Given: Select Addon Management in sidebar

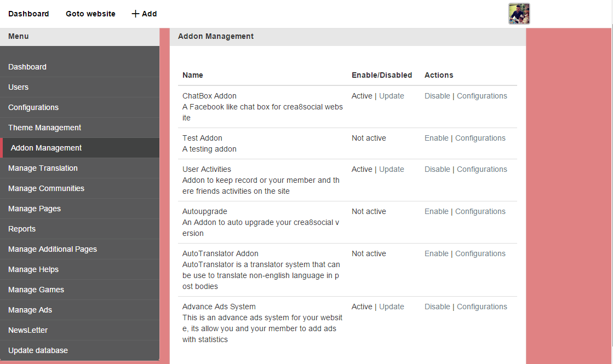Looking at the screenshot, I should coord(80,148).
